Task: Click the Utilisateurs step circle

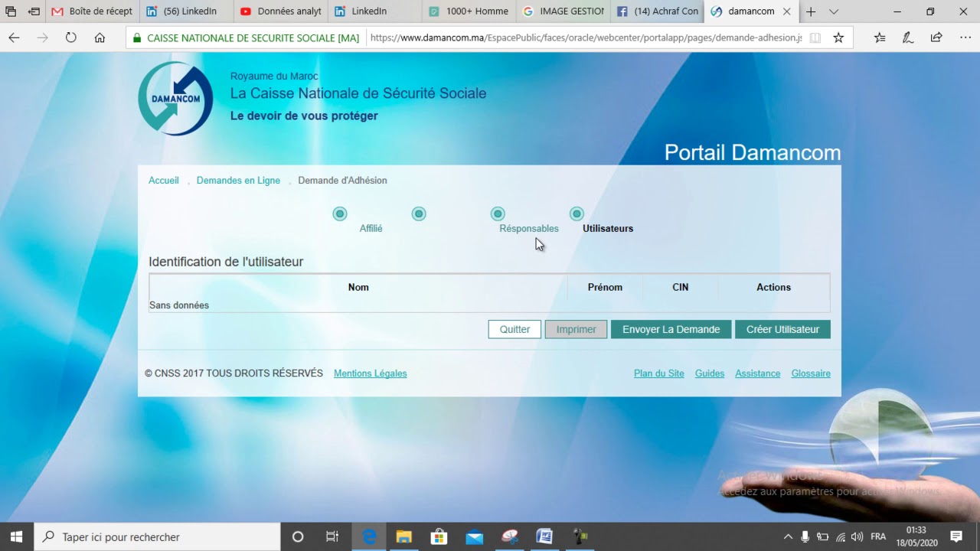Action: (x=577, y=214)
